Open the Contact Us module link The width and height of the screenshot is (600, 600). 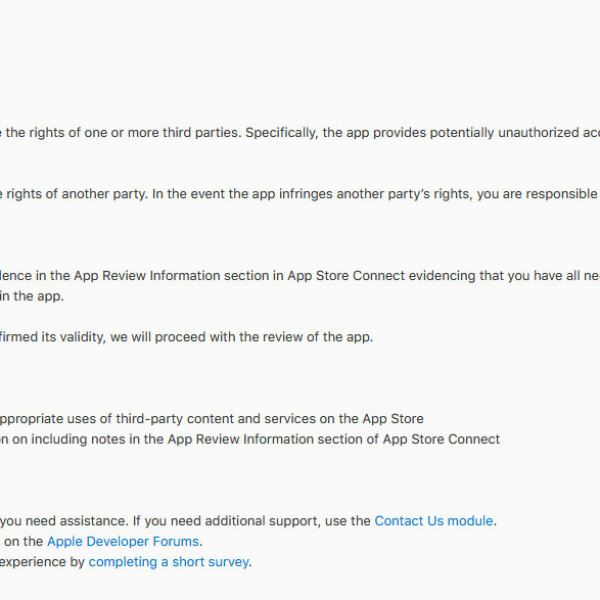click(x=434, y=521)
